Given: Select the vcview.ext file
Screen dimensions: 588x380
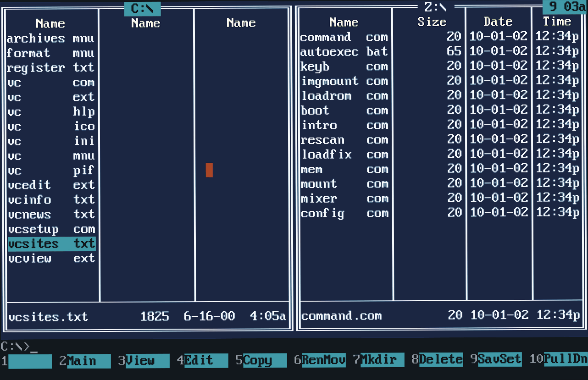Looking at the screenshot, I should coord(51,259).
